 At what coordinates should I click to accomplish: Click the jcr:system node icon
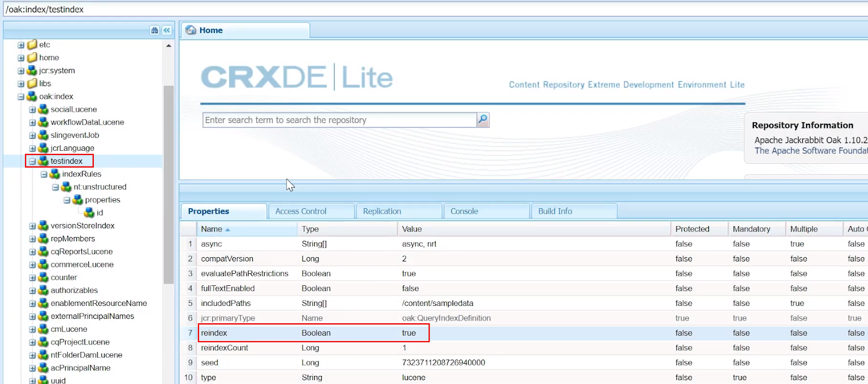click(32, 71)
